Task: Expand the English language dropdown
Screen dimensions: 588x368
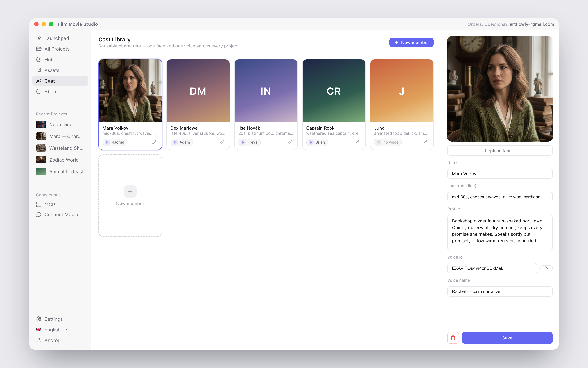Action: click(52, 330)
